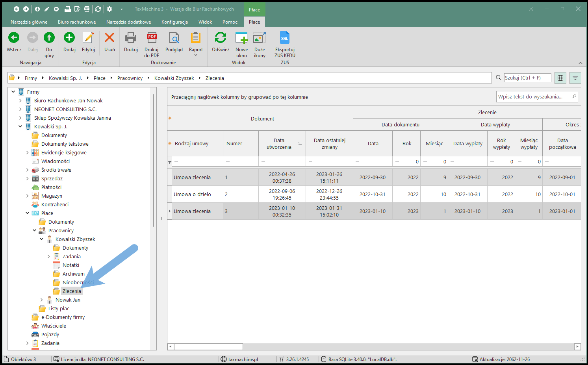The width and height of the screenshot is (588, 365).
Task: Click the green Wstecz back arrow
Action: [14, 38]
